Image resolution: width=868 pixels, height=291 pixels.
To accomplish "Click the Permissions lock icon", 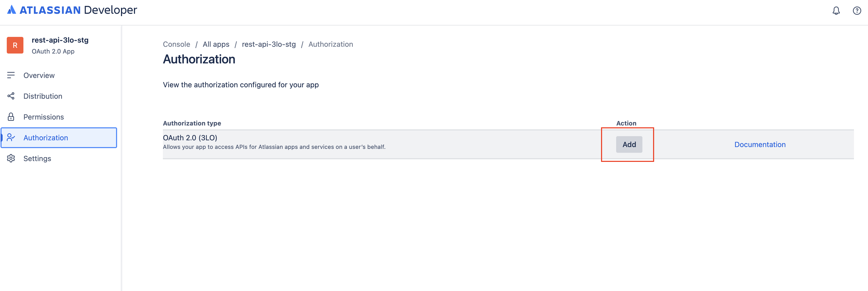I will pyautogui.click(x=11, y=117).
